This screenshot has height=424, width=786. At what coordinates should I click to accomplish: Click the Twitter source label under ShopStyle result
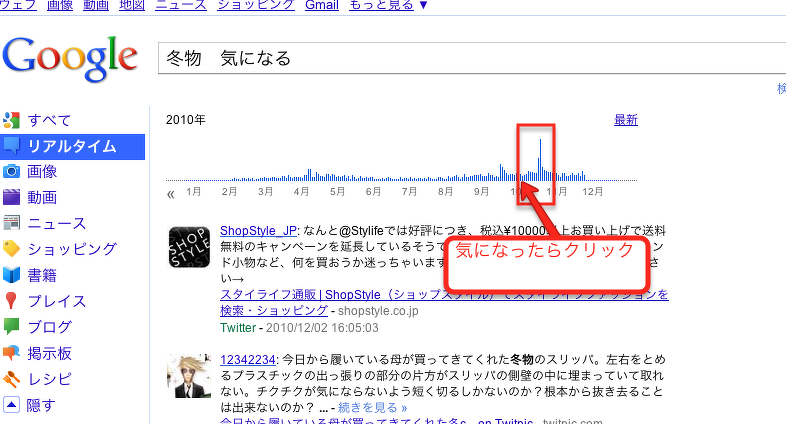point(238,328)
